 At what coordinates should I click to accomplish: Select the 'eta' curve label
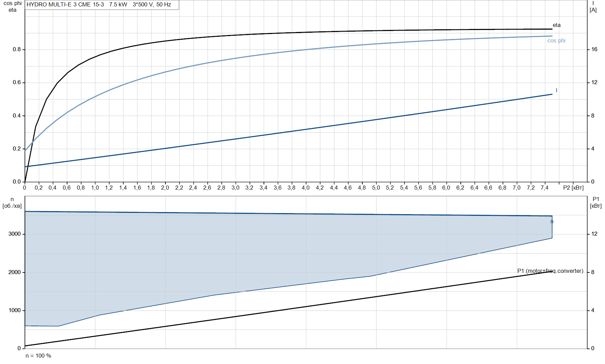[556, 25]
